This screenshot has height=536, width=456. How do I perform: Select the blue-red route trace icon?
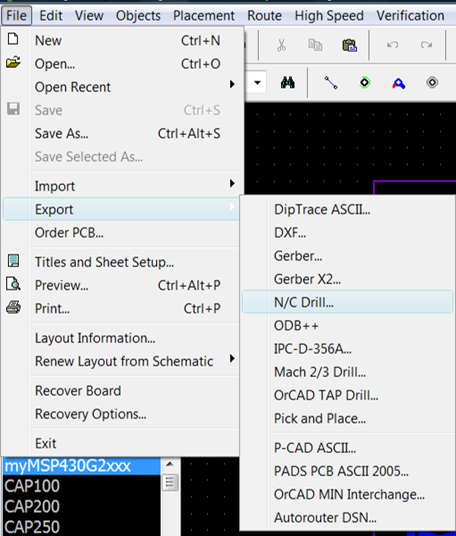tap(399, 83)
